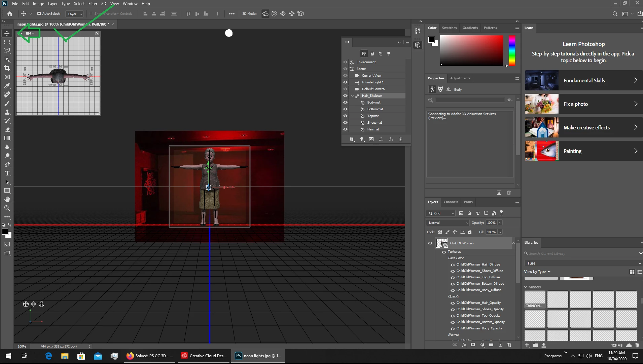The height and width of the screenshot is (364, 643).
Task: Switch to Slide 3D camera mode
Action: 292,14
